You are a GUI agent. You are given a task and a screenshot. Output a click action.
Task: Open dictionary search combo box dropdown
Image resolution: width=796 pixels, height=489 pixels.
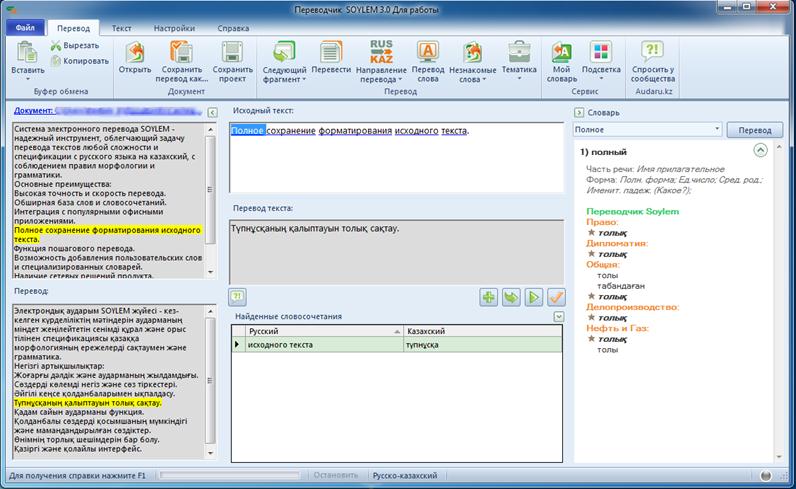(x=717, y=130)
